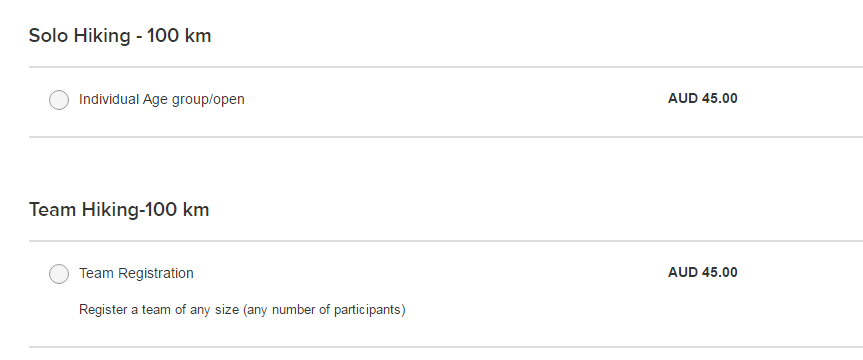Click the AUD 45.00 price for Individual entry

pyautogui.click(x=702, y=99)
